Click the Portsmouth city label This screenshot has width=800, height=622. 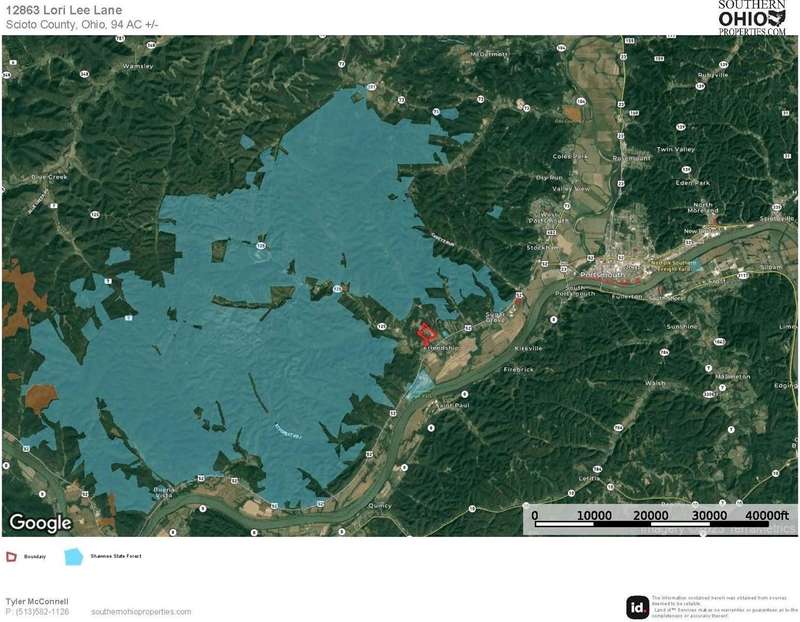[602, 275]
